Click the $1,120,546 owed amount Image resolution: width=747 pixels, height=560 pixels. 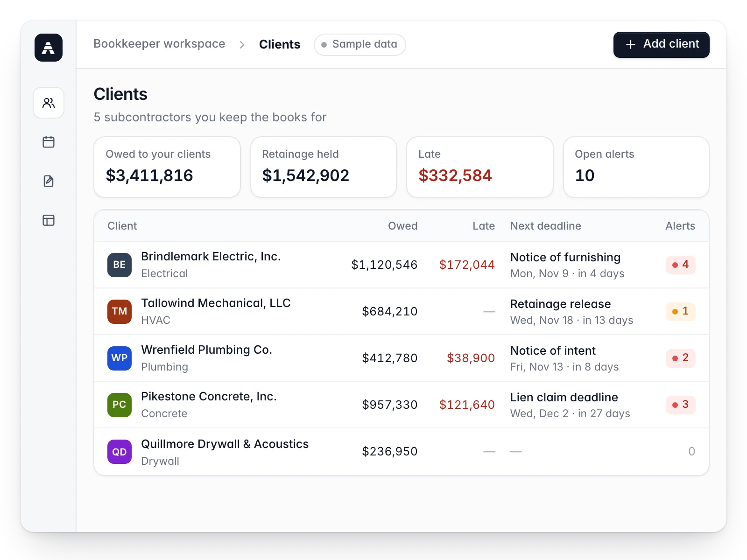[x=384, y=265]
